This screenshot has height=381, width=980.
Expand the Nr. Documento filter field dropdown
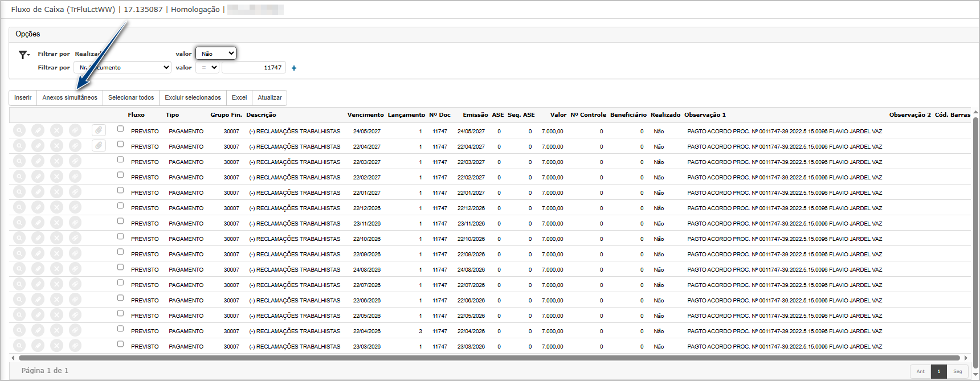tap(122, 68)
